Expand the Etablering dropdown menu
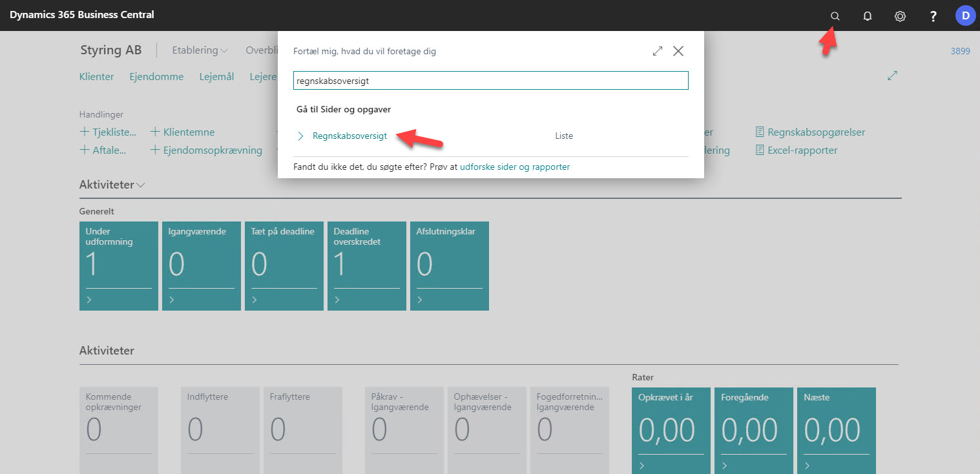The width and height of the screenshot is (980, 474). click(200, 50)
